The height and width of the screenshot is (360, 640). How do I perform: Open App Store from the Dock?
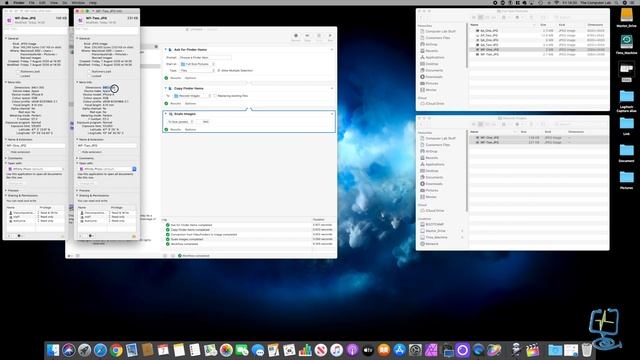tap(400, 350)
